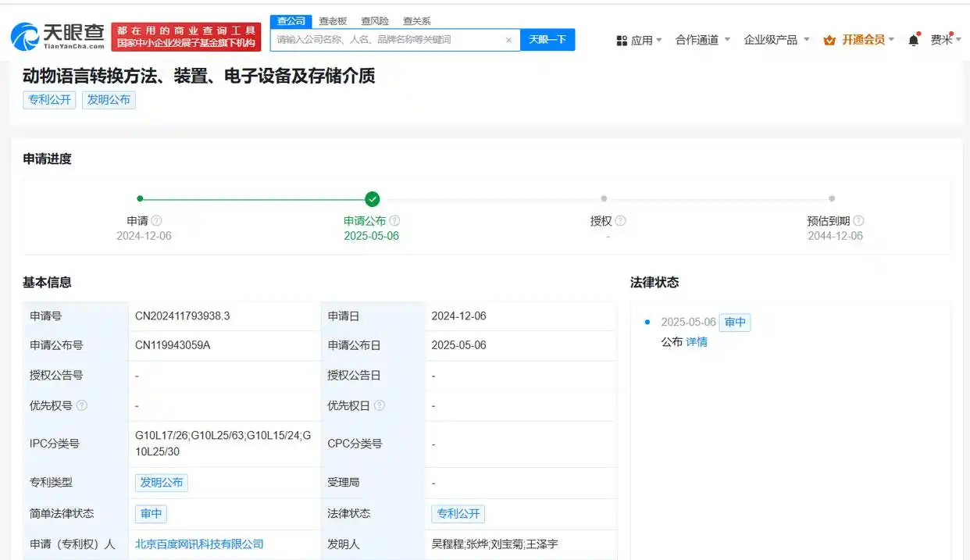
Task: Click the 审中 tag in 简单法律状态 row
Action: coord(151,514)
